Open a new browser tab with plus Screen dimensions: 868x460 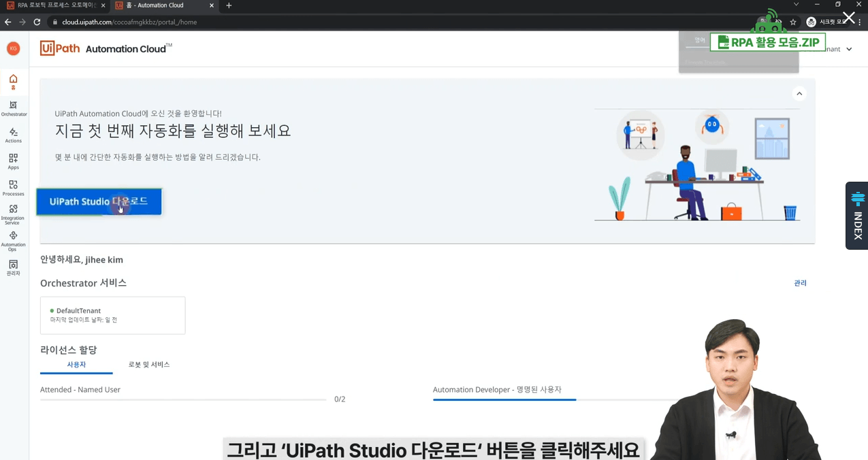click(x=229, y=5)
